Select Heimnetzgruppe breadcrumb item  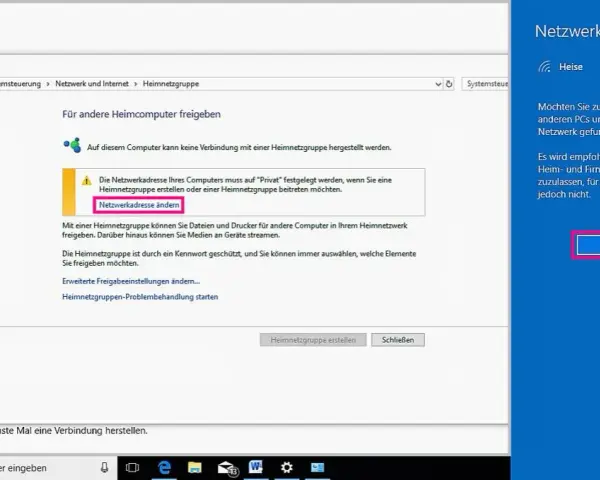click(171, 84)
